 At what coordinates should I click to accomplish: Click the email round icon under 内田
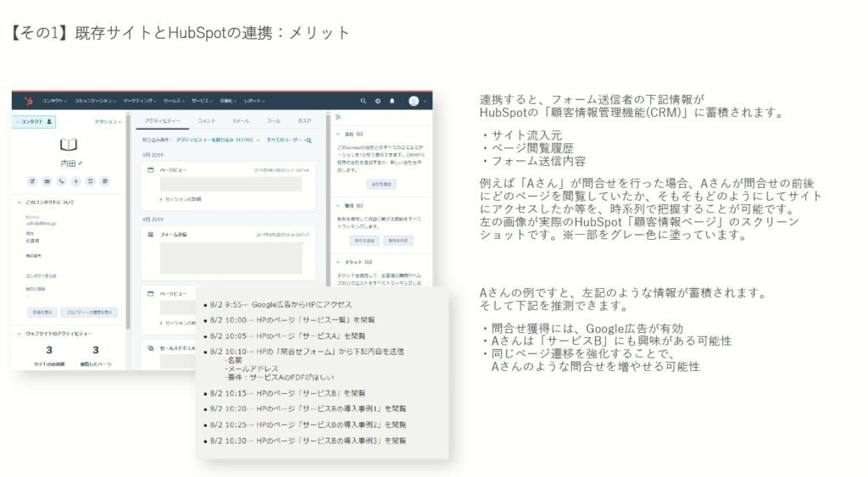[x=47, y=181]
